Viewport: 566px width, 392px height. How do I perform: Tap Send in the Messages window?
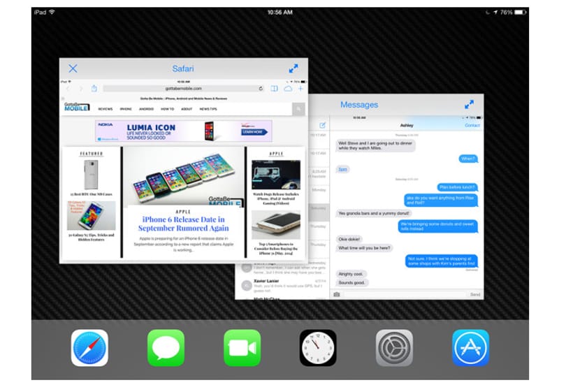pyautogui.click(x=475, y=295)
